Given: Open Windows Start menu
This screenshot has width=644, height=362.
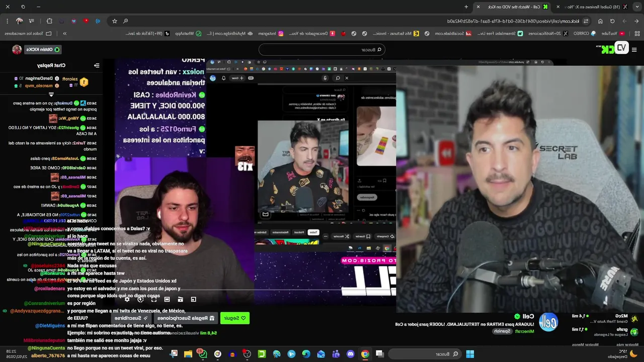Looking at the screenshot, I should (470, 354).
